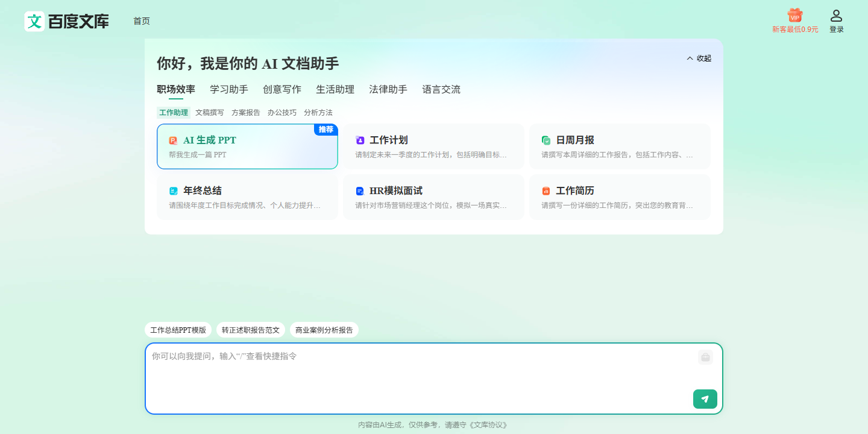Viewport: 868px width, 434px height.
Task: Click the 工作总结PPT模版 suggestion chip
Action: click(x=178, y=330)
